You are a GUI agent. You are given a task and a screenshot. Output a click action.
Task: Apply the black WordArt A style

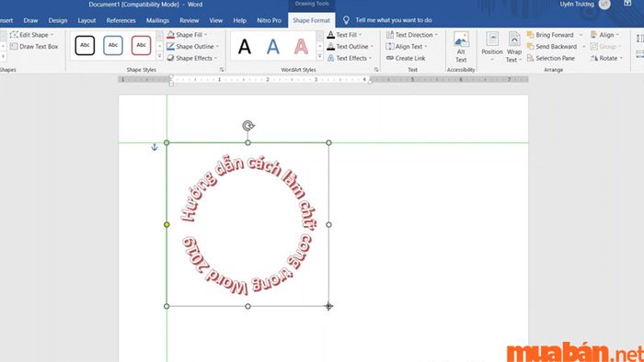tap(245, 46)
